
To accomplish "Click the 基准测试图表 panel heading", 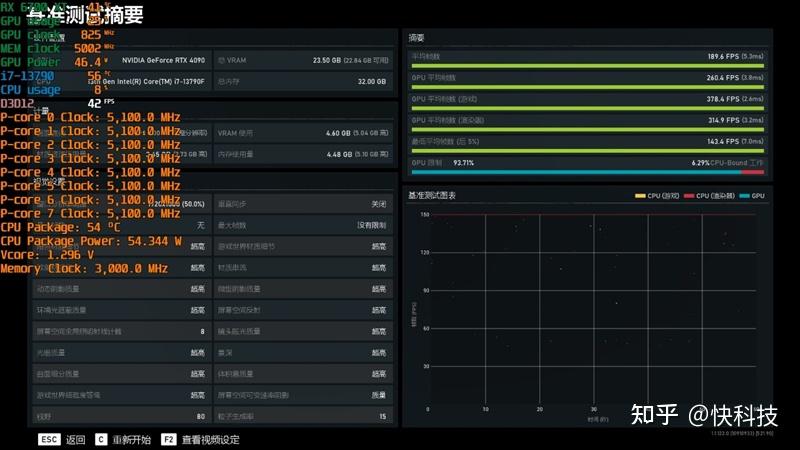I will [432, 195].
